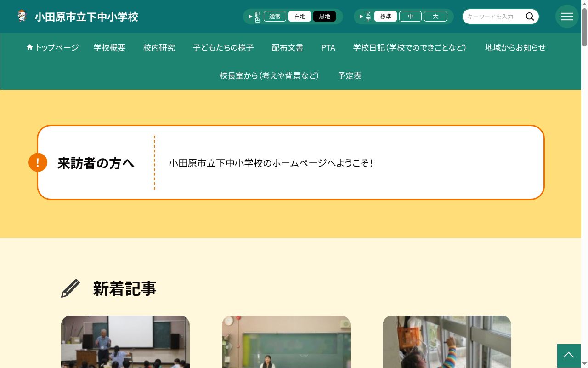This screenshot has width=588, height=368.
Task: Set text size to 中
Action: pos(410,17)
